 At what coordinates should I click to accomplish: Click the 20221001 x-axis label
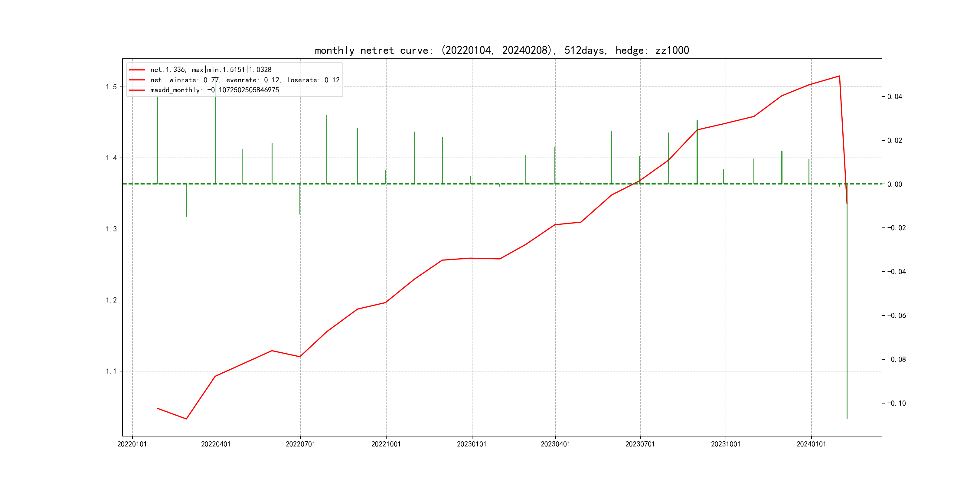[386, 444]
